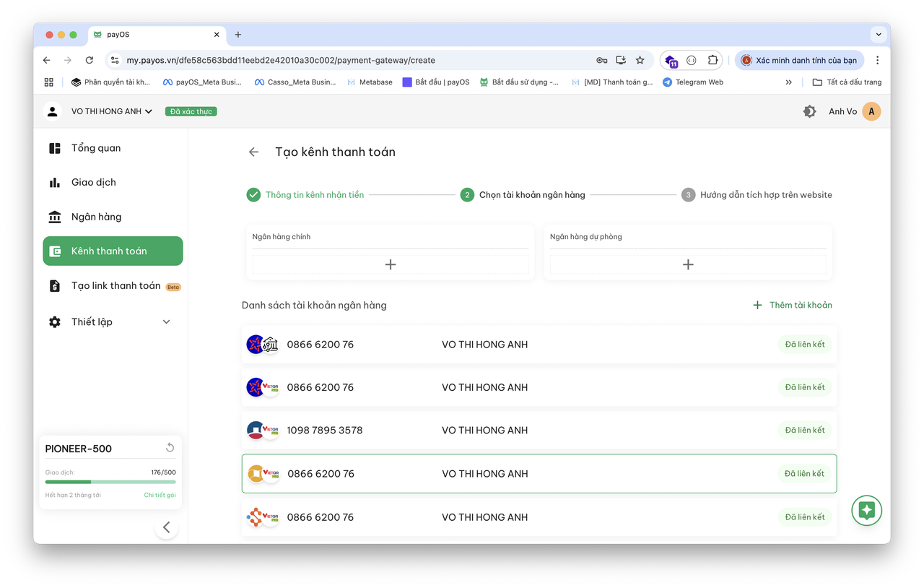Open the Tạo link thanh toán menu item
This screenshot has width=924, height=588.
click(113, 286)
